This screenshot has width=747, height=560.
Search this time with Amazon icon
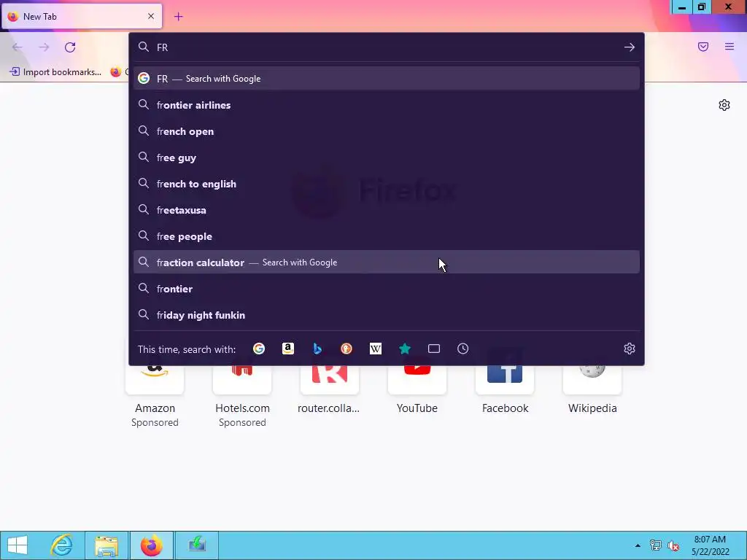click(287, 349)
